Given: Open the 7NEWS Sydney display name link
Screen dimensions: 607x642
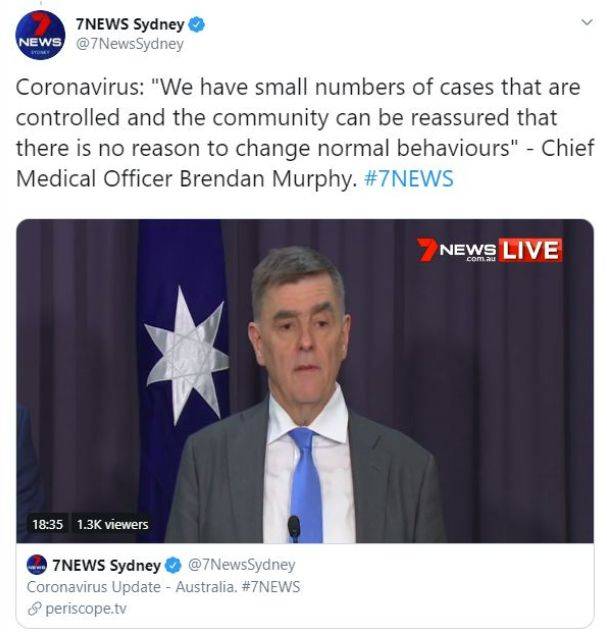Looking at the screenshot, I should click(130, 25).
